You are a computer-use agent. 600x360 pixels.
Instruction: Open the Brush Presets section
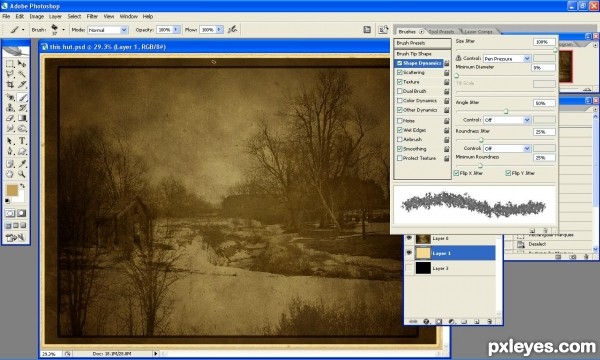[422, 43]
